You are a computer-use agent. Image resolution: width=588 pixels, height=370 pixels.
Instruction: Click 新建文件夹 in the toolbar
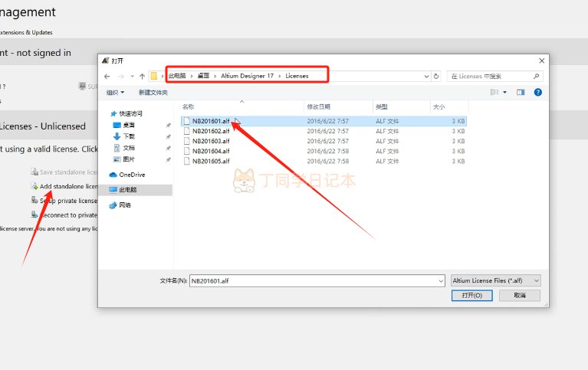(x=153, y=92)
